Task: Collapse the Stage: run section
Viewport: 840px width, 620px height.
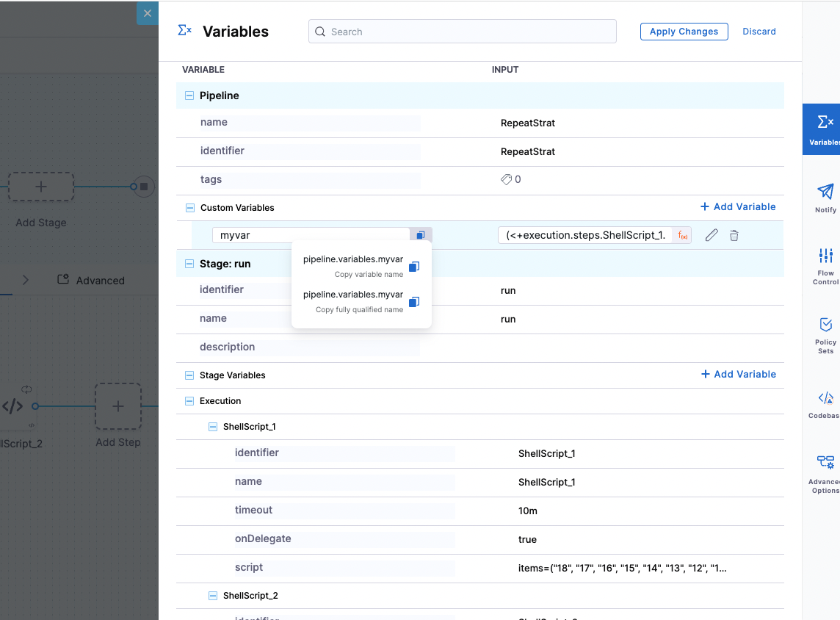Action: pyautogui.click(x=189, y=264)
